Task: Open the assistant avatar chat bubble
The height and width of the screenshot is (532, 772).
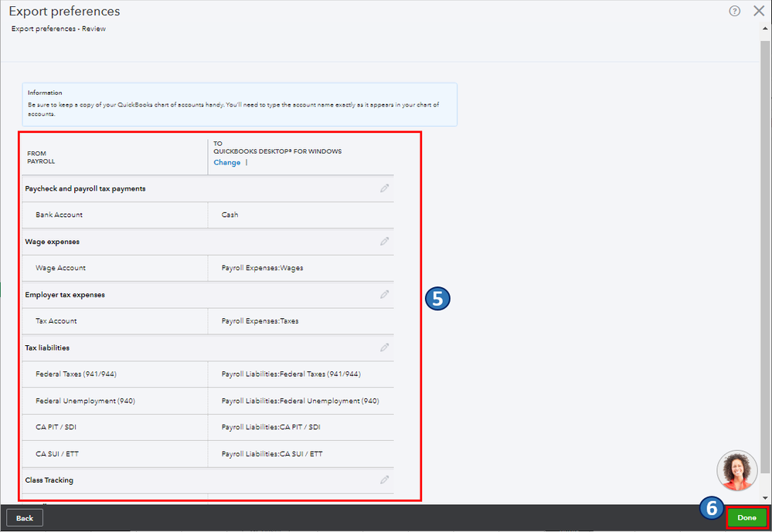Action: [x=736, y=470]
